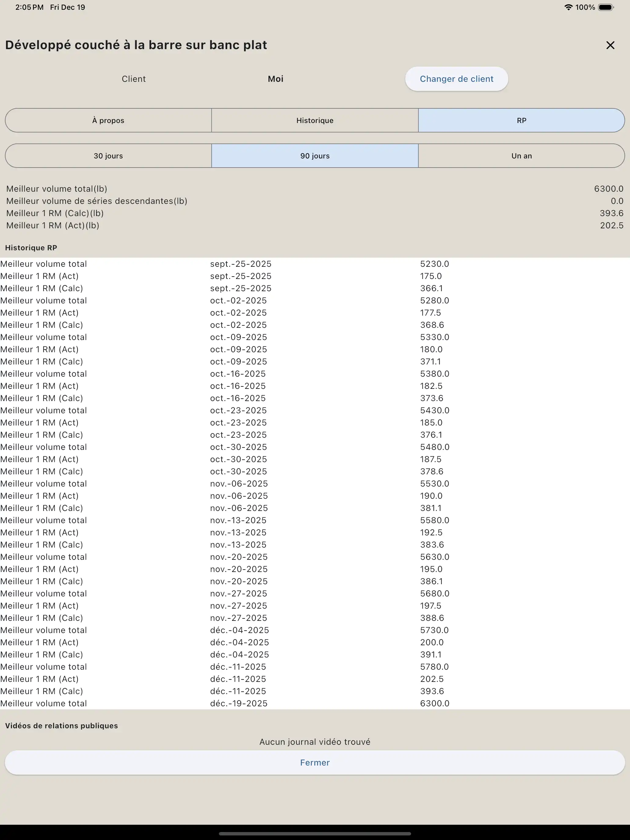Screen dimensions: 630x840
Task: Tap the Historique RP section header
Action: click(31, 248)
